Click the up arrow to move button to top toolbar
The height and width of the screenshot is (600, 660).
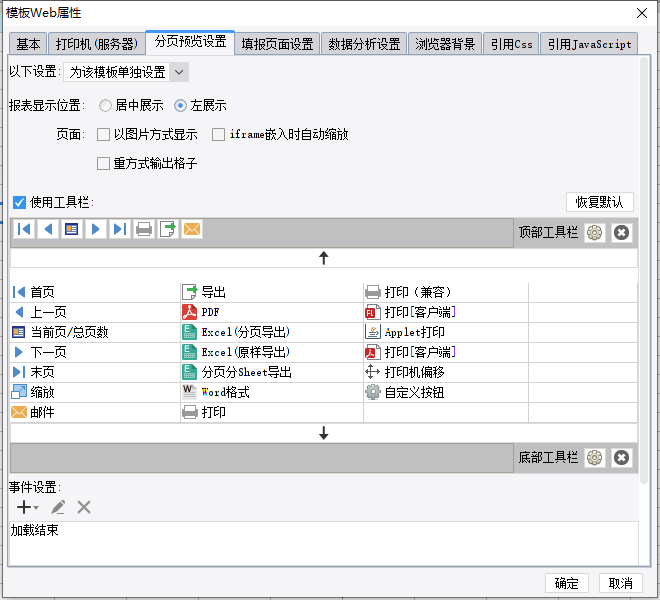[324, 258]
